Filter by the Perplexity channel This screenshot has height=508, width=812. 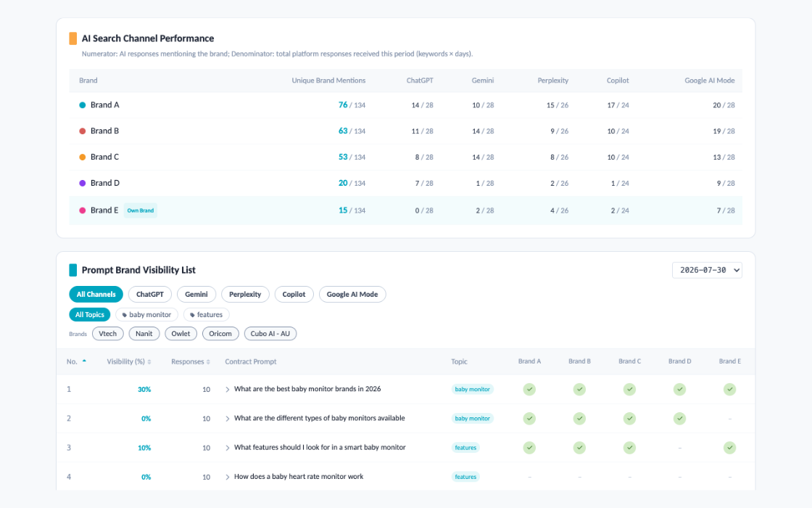point(245,295)
